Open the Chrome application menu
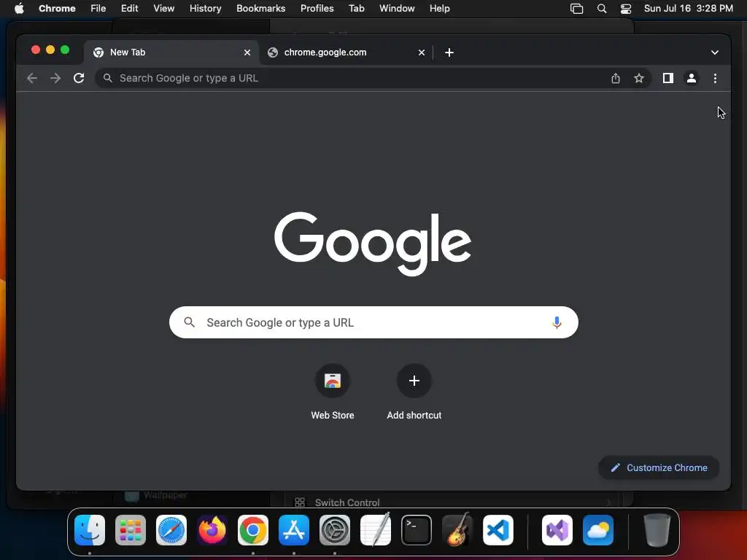This screenshot has height=560, width=747. pyautogui.click(x=57, y=9)
